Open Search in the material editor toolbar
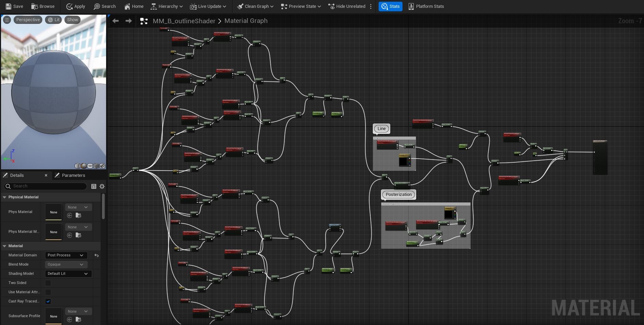 click(105, 6)
